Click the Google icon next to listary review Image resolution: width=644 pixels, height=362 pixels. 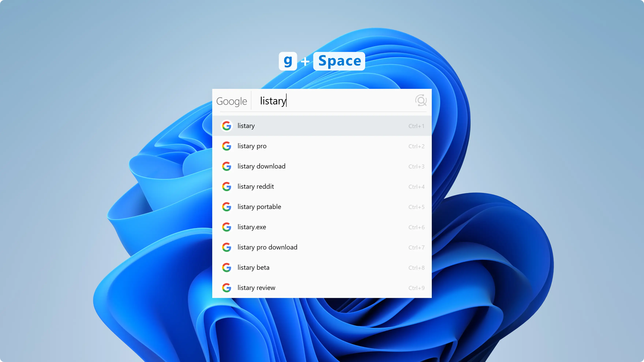(226, 288)
